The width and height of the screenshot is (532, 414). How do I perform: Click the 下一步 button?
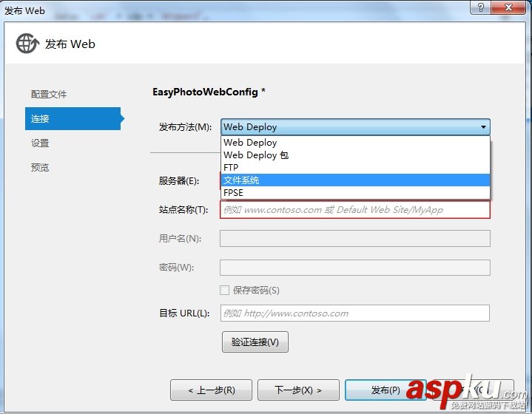(298, 390)
